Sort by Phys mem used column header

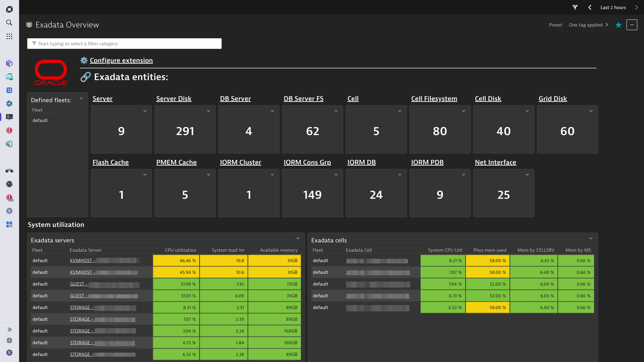click(x=490, y=250)
